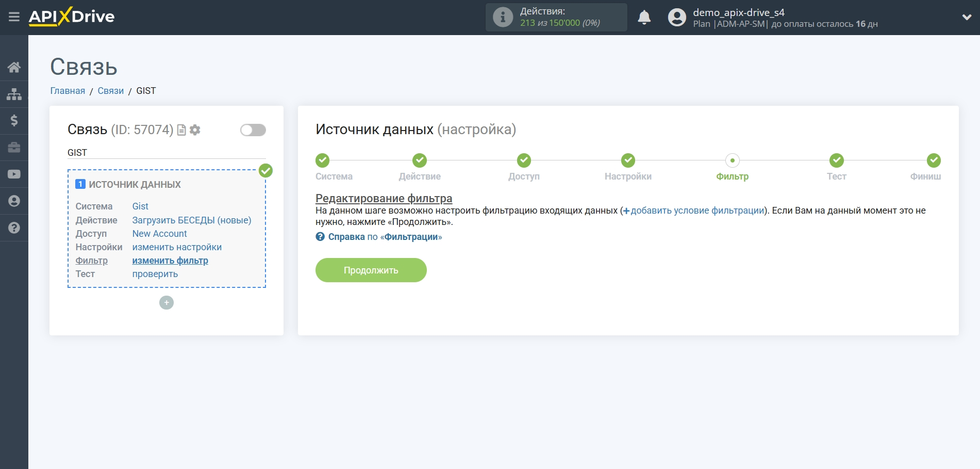Select the connections icon in the sidebar
Viewport: 980px width, 469px height.
pyautogui.click(x=14, y=94)
